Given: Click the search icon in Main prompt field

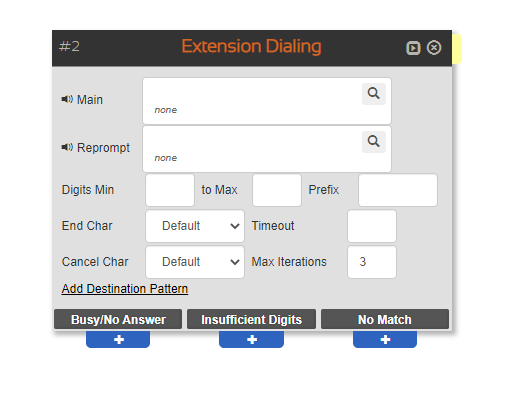Looking at the screenshot, I should 374,94.
